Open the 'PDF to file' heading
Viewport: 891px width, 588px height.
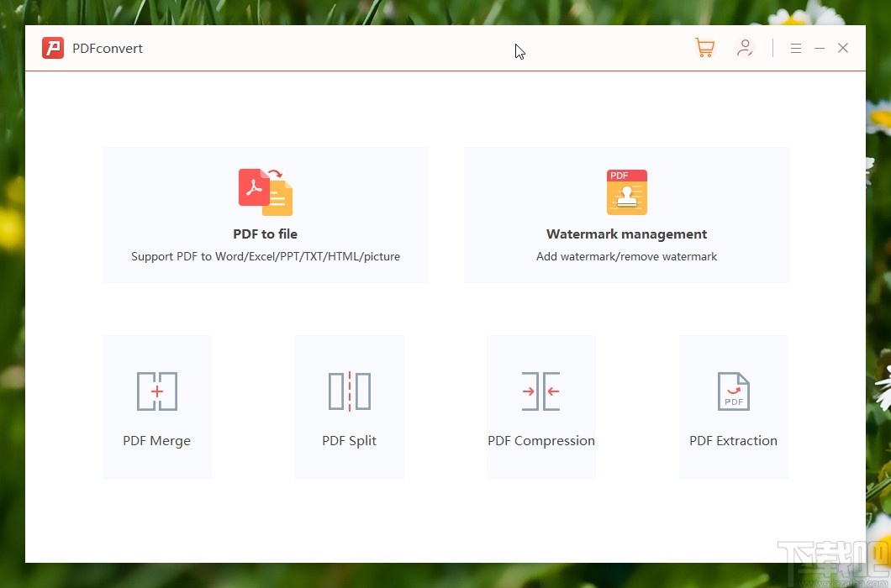coord(266,234)
